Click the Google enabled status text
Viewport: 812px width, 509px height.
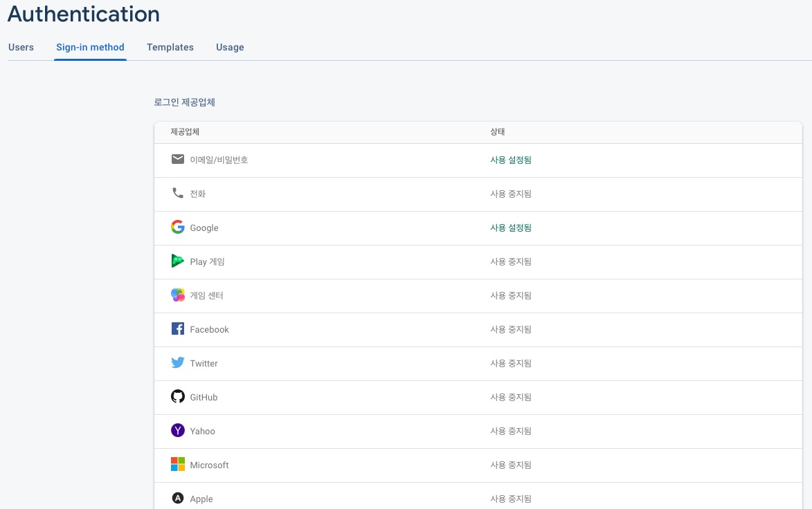click(511, 228)
